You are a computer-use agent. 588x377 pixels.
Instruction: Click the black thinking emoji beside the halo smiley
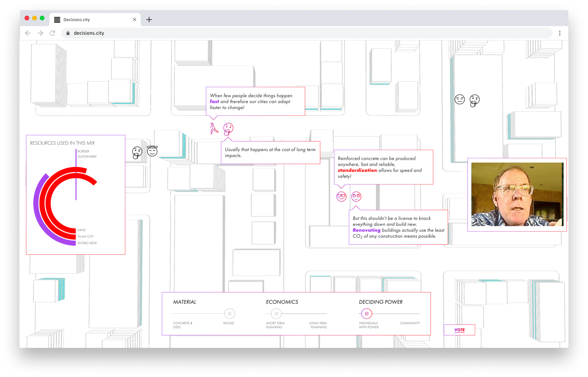137,152
